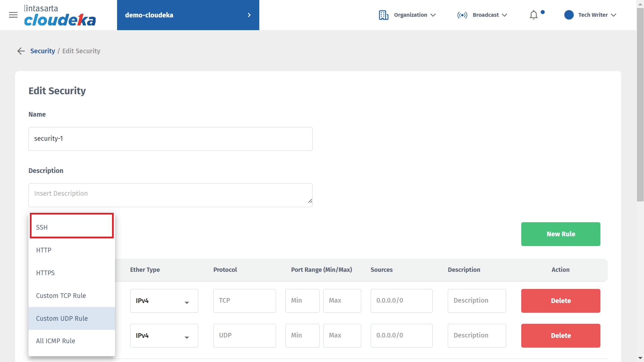The width and height of the screenshot is (644, 362).
Task: Delete the TCP rule row
Action: (x=560, y=301)
